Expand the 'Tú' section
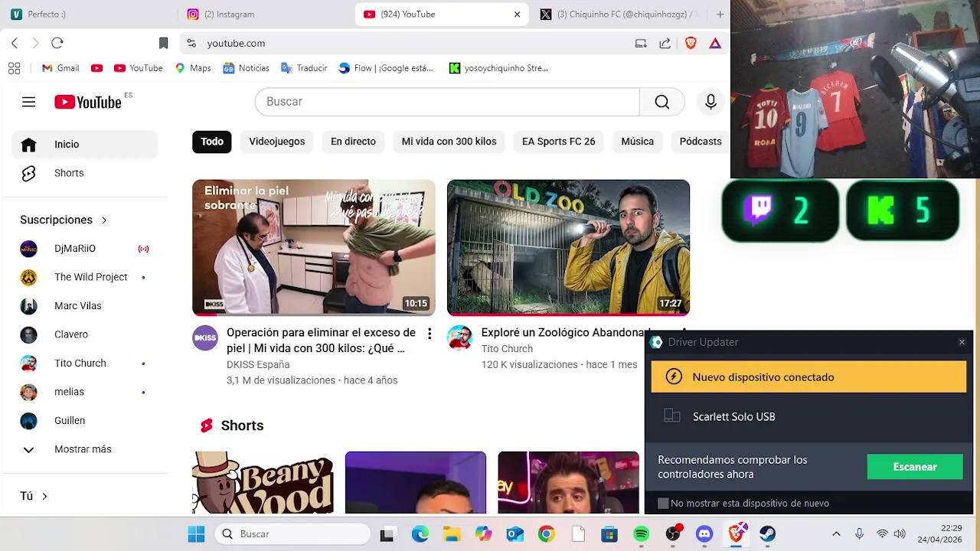Image resolution: width=980 pixels, height=551 pixels. 44,497
